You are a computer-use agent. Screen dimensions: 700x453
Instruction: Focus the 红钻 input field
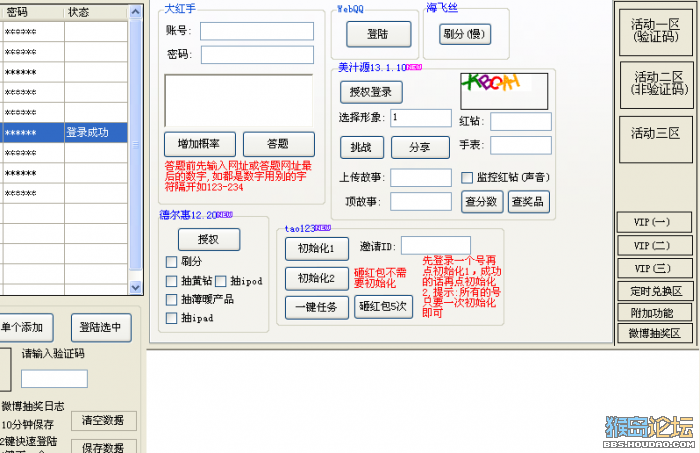[x=521, y=121]
